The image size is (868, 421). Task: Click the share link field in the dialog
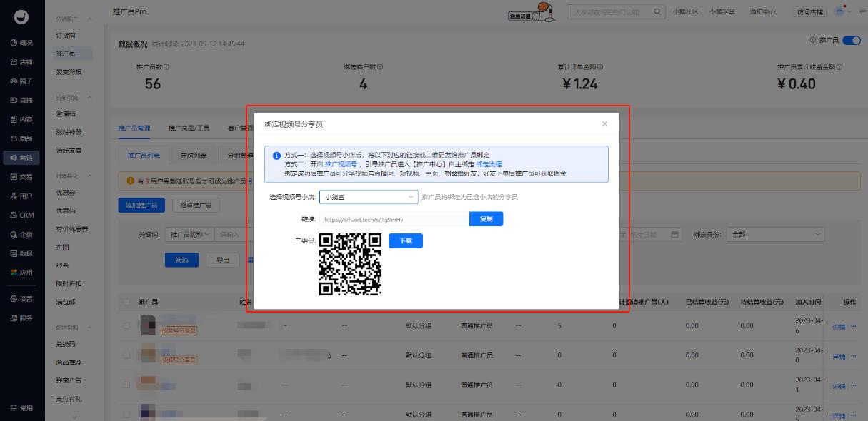394,219
